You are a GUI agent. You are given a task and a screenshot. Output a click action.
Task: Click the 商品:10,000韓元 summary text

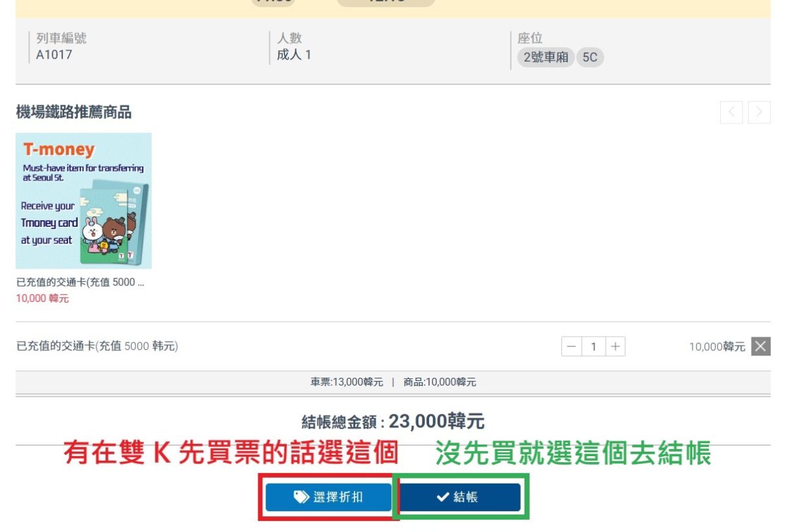point(440,382)
